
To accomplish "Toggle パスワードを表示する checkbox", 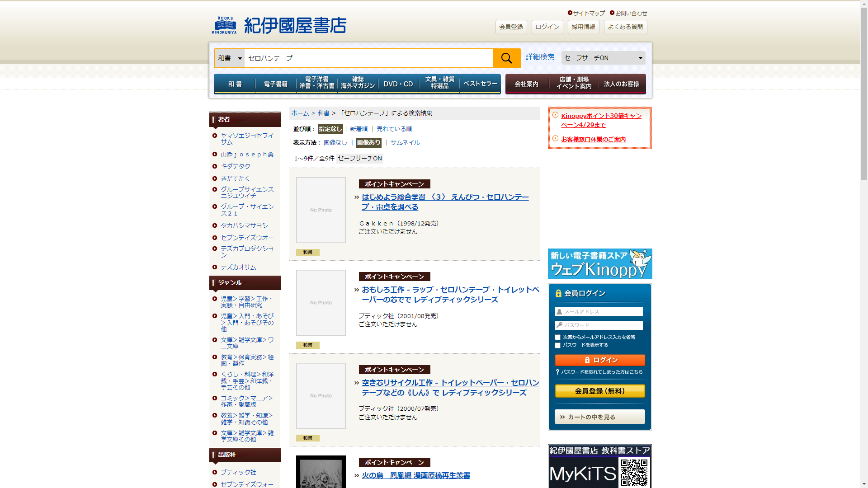I will click(x=557, y=346).
